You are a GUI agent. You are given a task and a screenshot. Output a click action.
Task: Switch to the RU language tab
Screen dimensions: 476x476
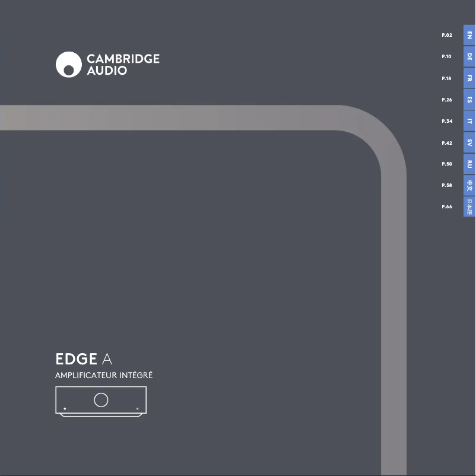point(469,164)
